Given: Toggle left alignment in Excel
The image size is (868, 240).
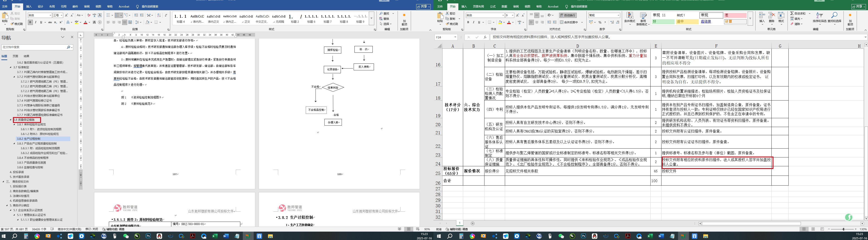Looking at the screenshot, I should pyautogui.click(x=531, y=22).
